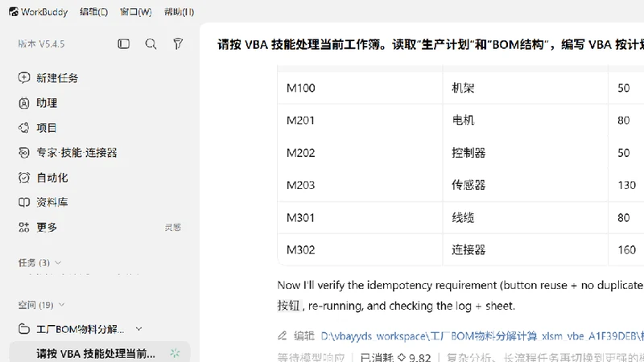The width and height of the screenshot is (644, 362).
Task: Click the 更多 grid icon
Action: click(24, 227)
